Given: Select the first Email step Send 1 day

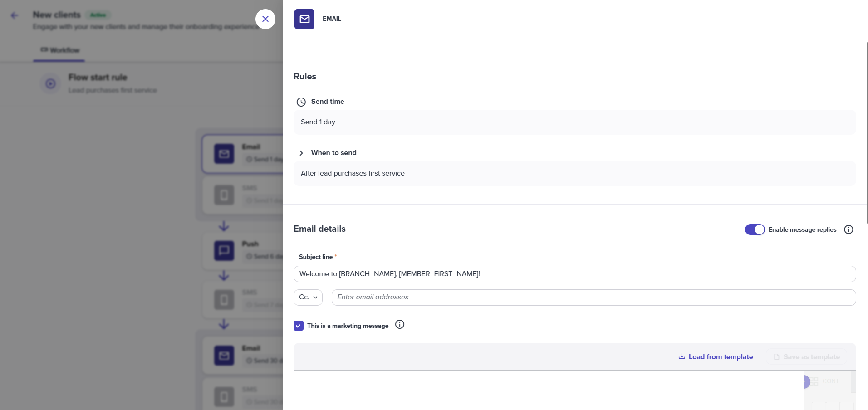Looking at the screenshot, I should 243,154.
